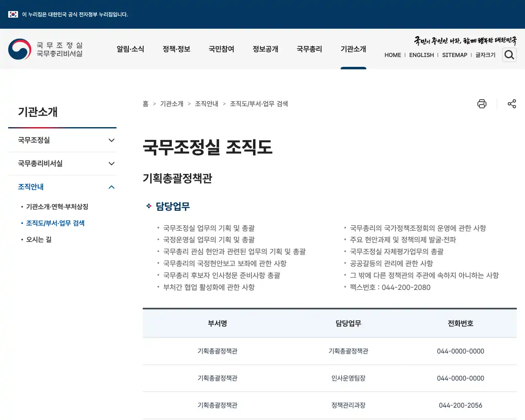The image size is (525, 420).
Task: Click the 부서명 column header
Action: click(x=217, y=323)
